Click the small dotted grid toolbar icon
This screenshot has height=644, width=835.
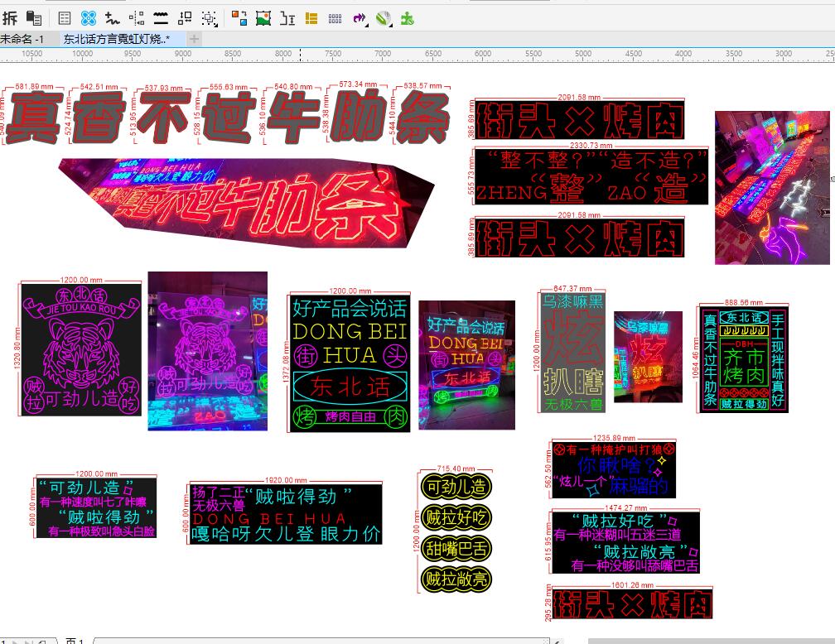point(335,17)
